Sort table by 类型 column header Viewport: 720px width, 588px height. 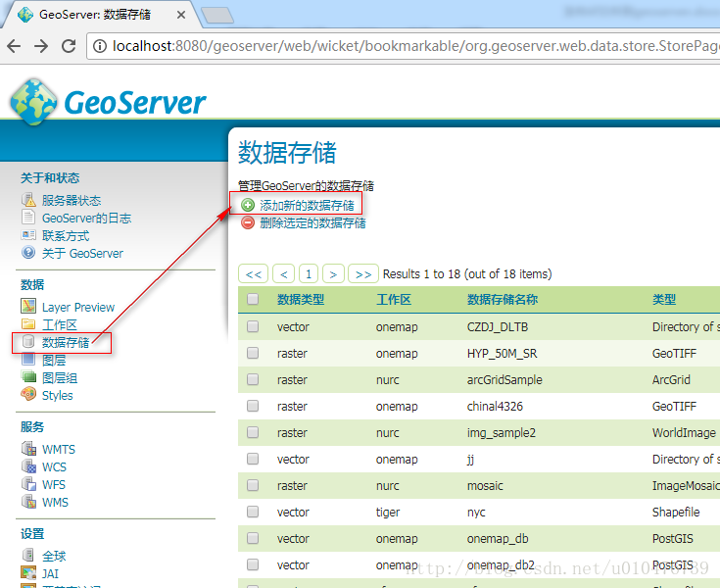[x=664, y=300]
